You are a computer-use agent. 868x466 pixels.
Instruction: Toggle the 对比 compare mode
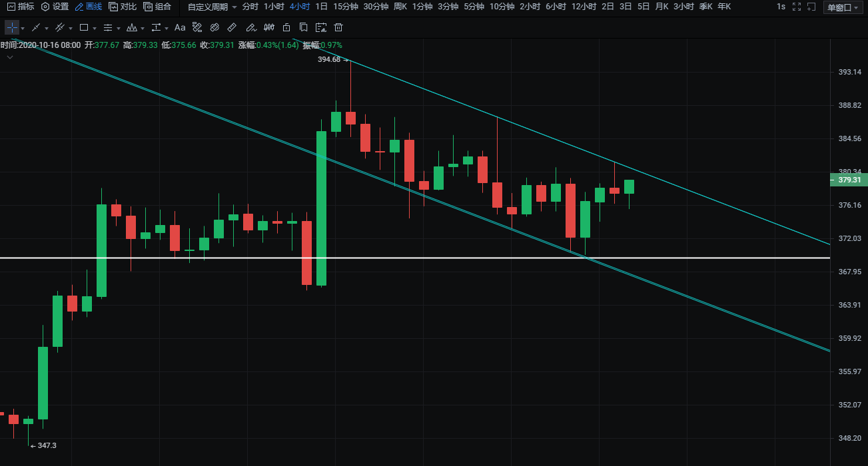pos(123,7)
